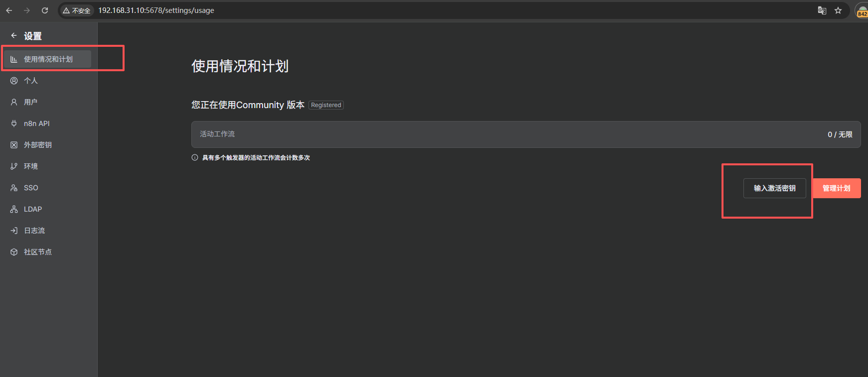
Task: Bookmark this page with the star icon
Action: point(838,10)
